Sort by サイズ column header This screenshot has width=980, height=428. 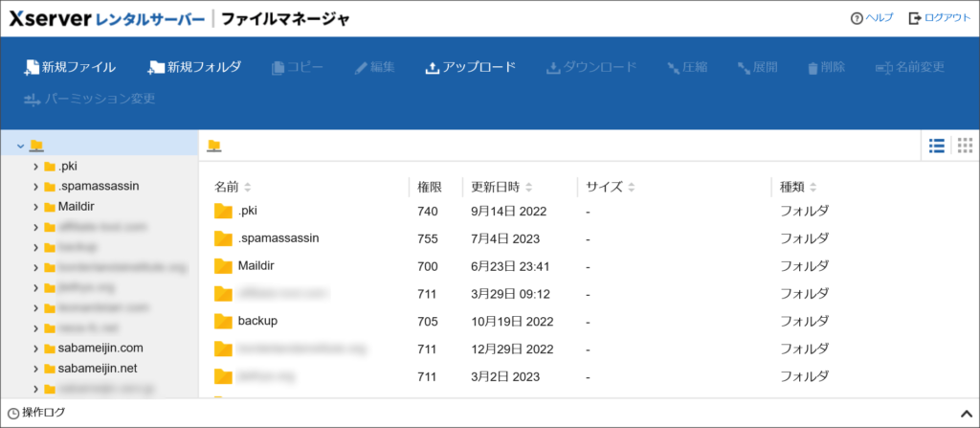pyautogui.click(x=610, y=187)
